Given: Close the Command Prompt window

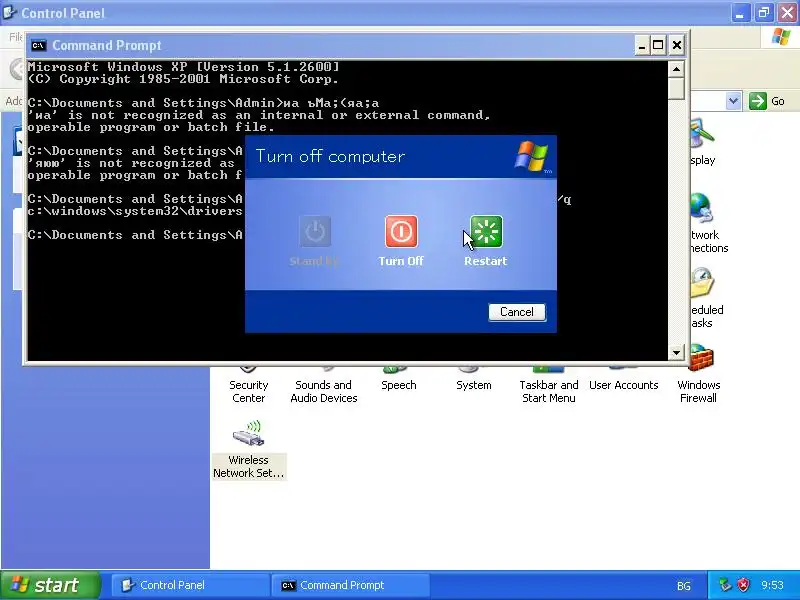Looking at the screenshot, I should 677,45.
